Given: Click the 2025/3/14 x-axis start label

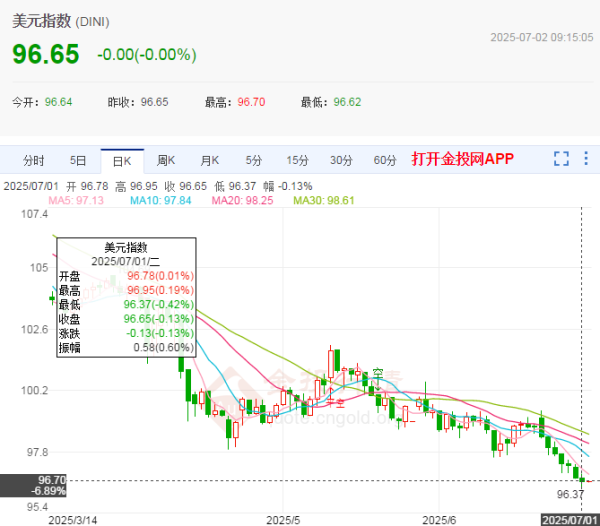Looking at the screenshot, I should [x=73, y=520].
